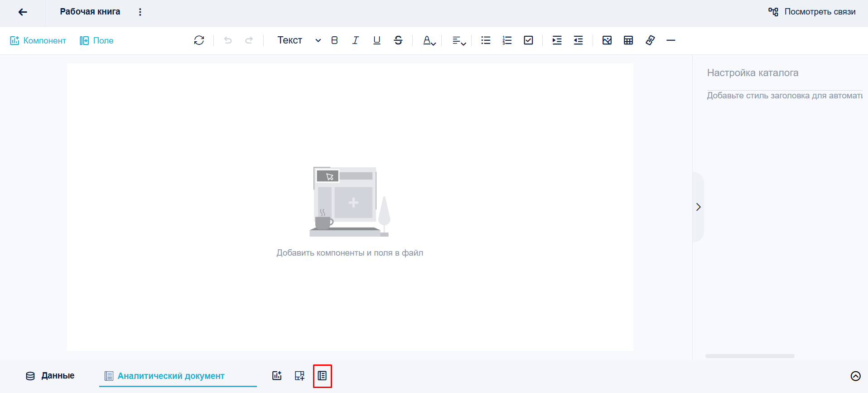Open the Текст style dropdown
868x393 pixels.
click(299, 40)
